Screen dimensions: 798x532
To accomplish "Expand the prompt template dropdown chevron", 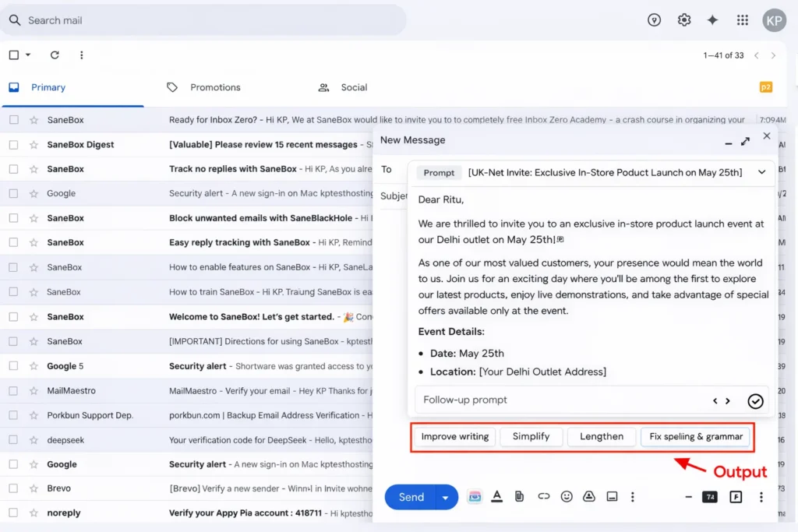I will (761, 172).
